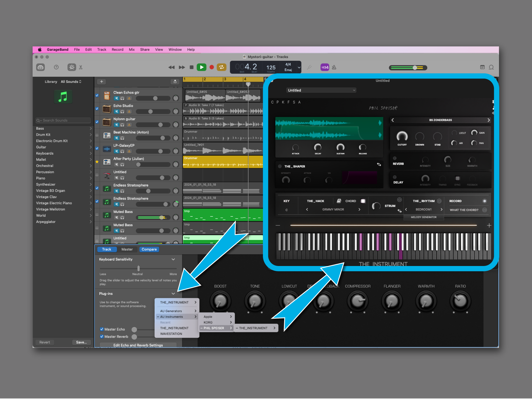Toggle the Smart Controls dial icon
The height and width of the screenshot is (399, 532).
point(72,67)
